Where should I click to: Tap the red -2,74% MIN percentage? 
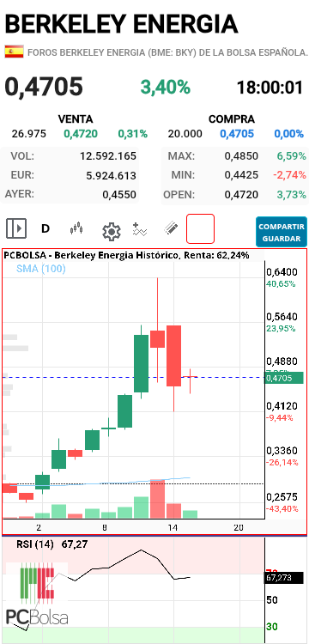[x=290, y=175]
